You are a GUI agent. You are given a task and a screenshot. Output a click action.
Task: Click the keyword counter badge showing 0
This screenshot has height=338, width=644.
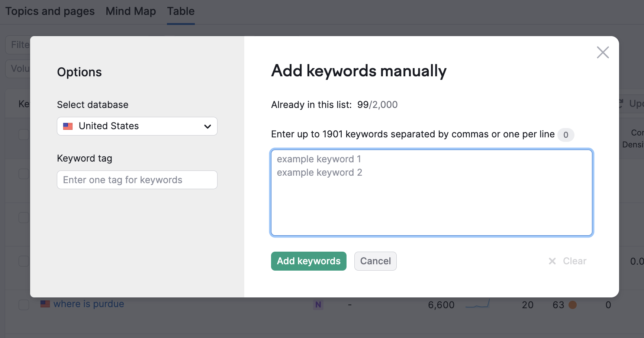tap(566, 135)
